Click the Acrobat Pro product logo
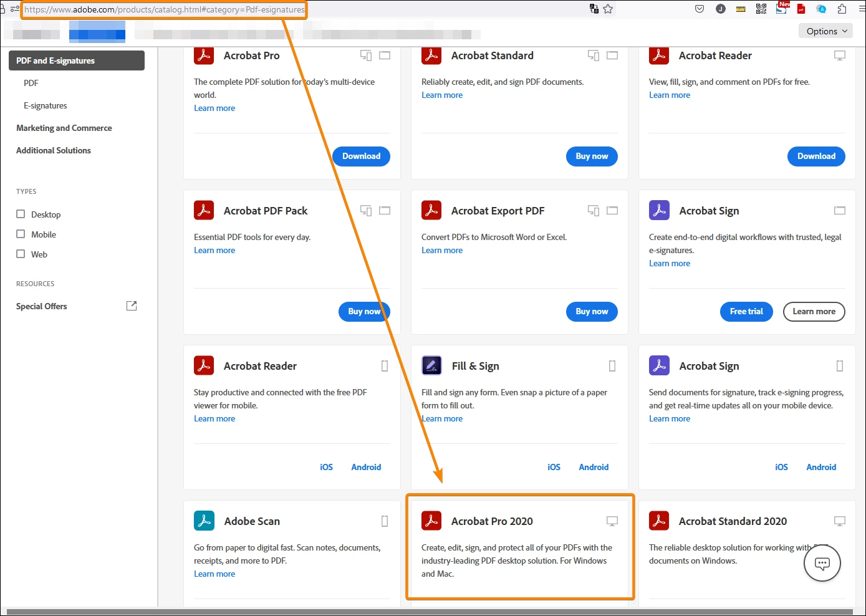 pos(204,55)
